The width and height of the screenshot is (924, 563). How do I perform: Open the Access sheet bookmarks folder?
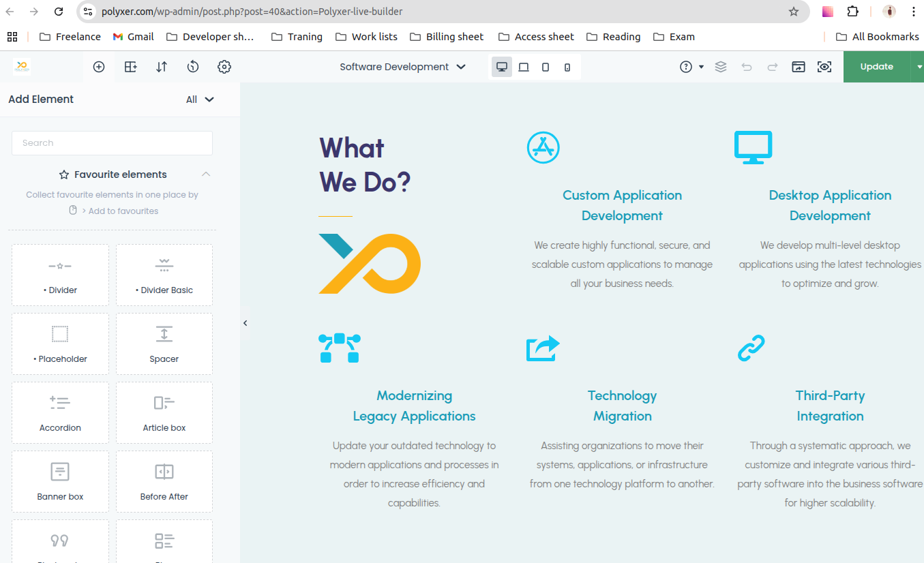point(536,37)
